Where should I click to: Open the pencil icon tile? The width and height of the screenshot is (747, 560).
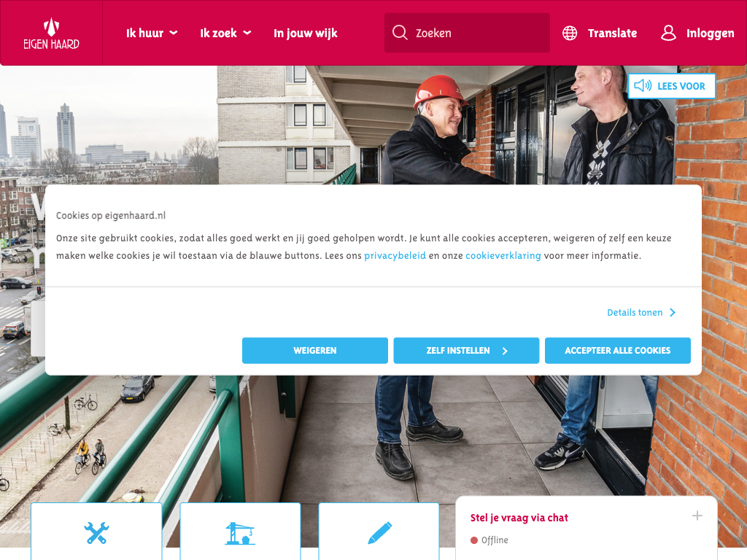(x=379, y=532)
